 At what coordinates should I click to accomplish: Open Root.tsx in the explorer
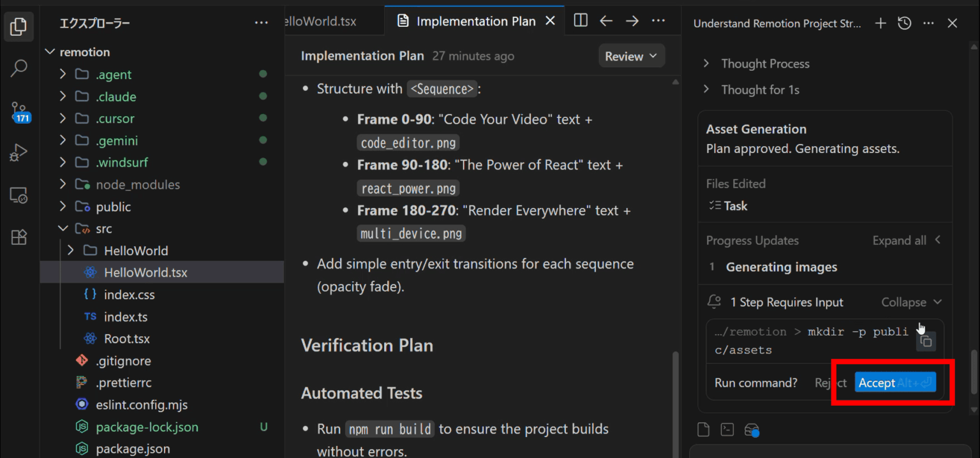126,339
